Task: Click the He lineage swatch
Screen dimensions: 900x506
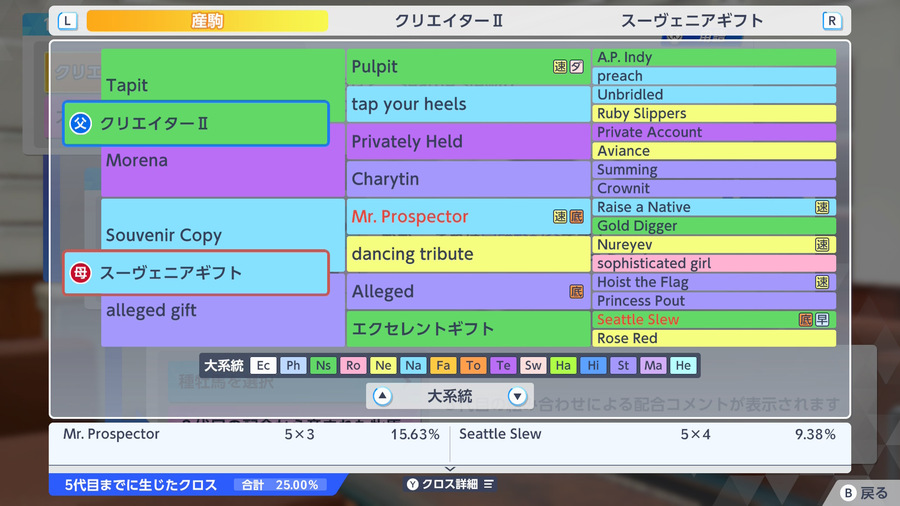Action: coord(683,365)
